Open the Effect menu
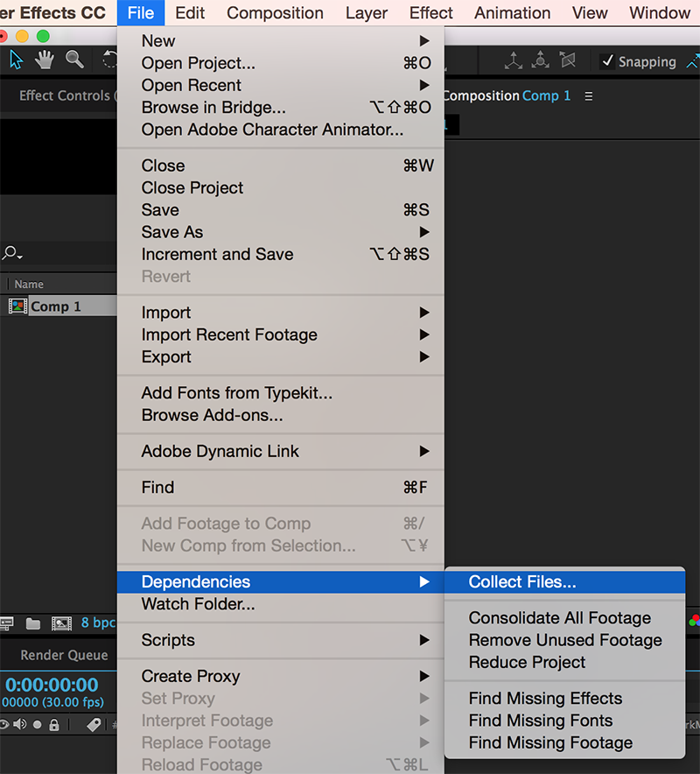This screenshot has height=774, width=700. [x=430, y=13]
